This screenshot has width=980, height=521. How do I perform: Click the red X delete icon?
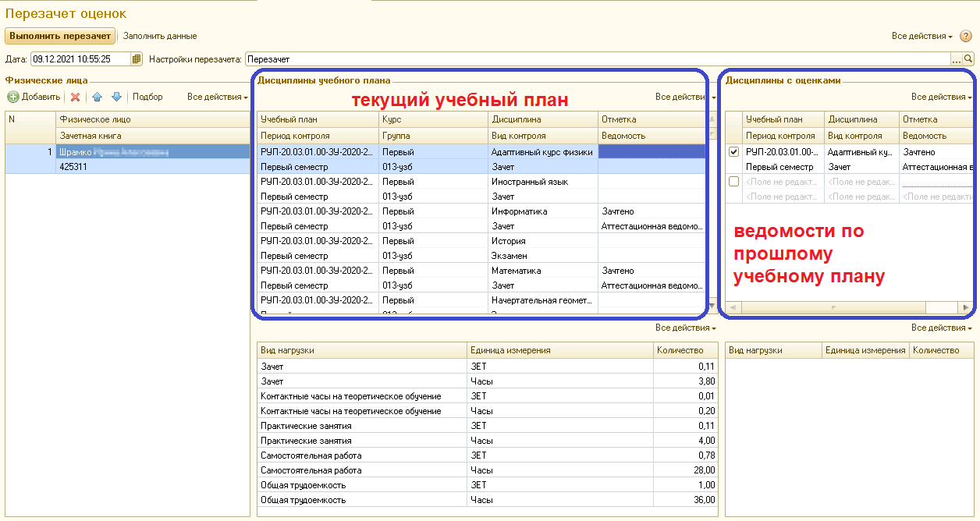pyautogui.click(x=76, y=97)
